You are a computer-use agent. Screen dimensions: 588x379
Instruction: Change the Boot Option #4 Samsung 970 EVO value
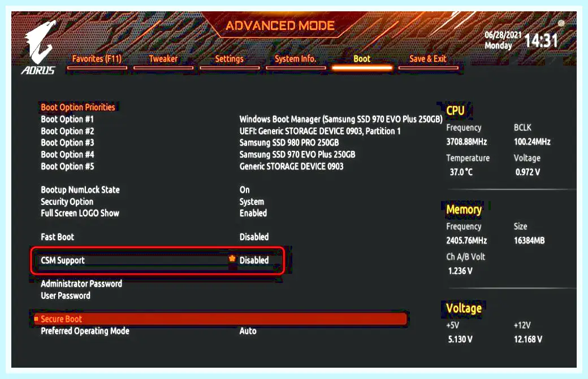click(297, 155)
